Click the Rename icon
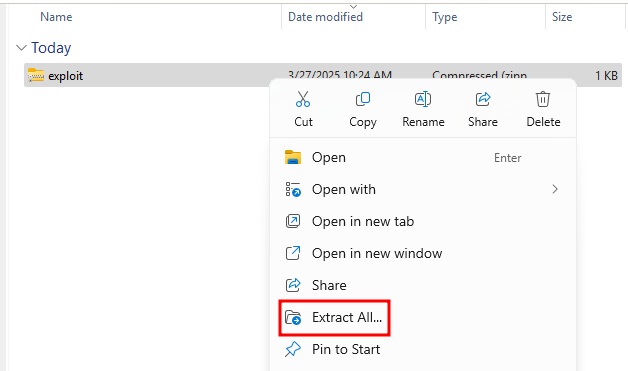The image size is (628, 371). click(x=423, y=99)
